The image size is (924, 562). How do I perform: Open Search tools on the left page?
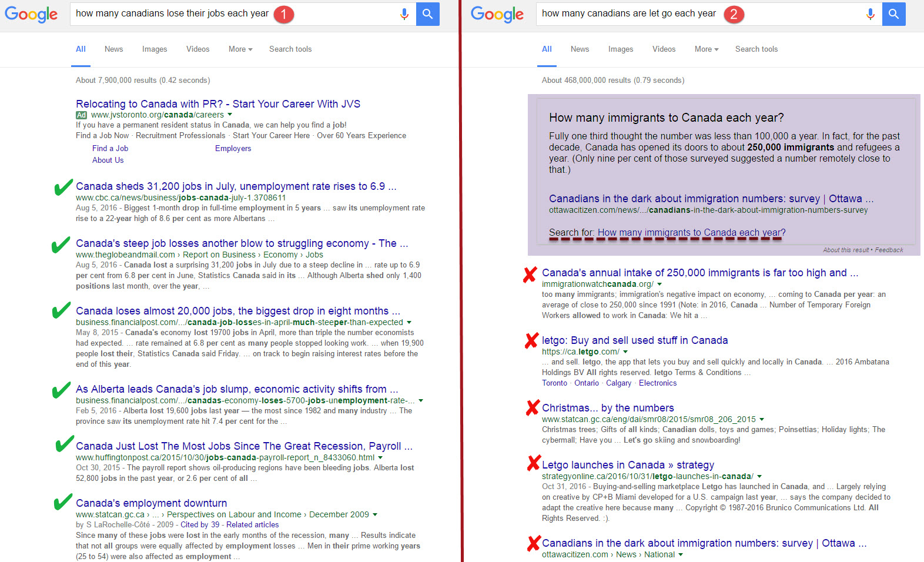[x=290, y=49]
